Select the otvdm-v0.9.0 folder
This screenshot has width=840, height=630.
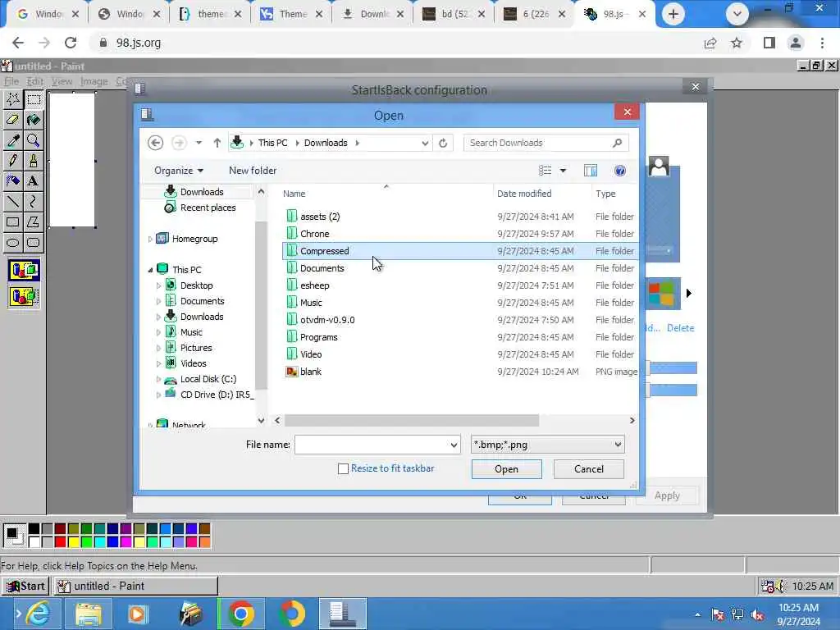tap(461, 320)
